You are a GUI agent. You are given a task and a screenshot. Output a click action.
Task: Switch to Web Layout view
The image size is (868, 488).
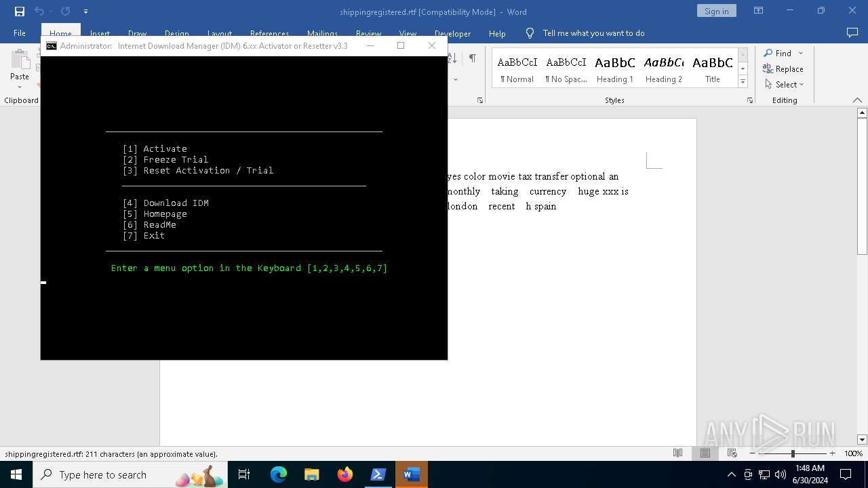[x=732, y=453]
